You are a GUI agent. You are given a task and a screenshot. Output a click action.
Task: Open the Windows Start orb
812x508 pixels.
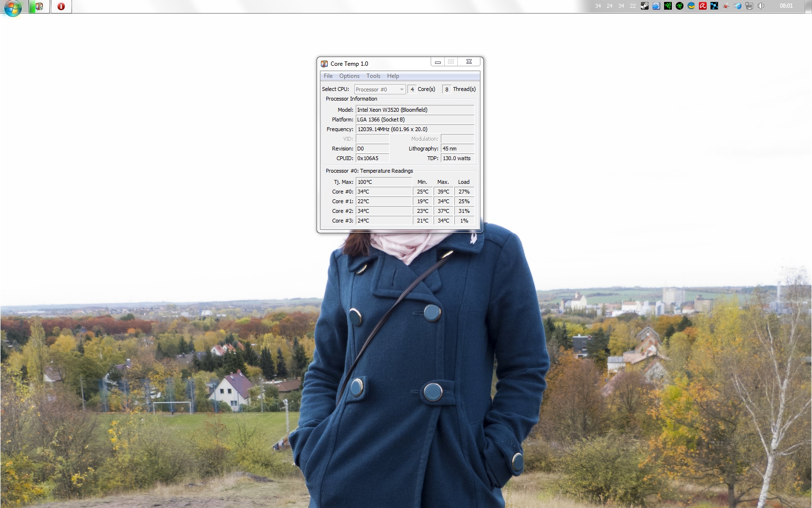pyautogui.click(x=13, y=7)
